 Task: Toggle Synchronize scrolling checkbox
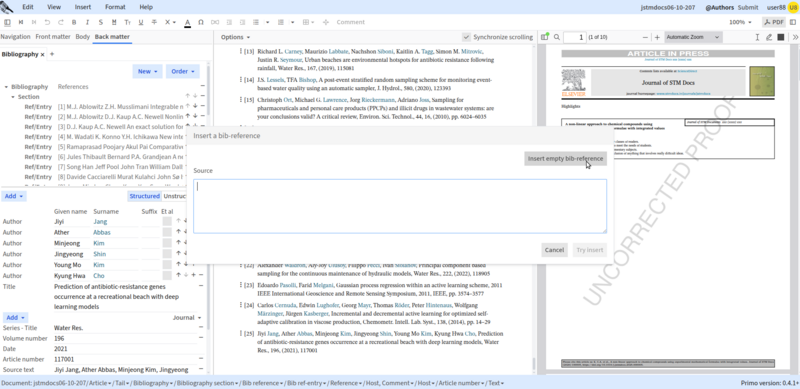466,37
